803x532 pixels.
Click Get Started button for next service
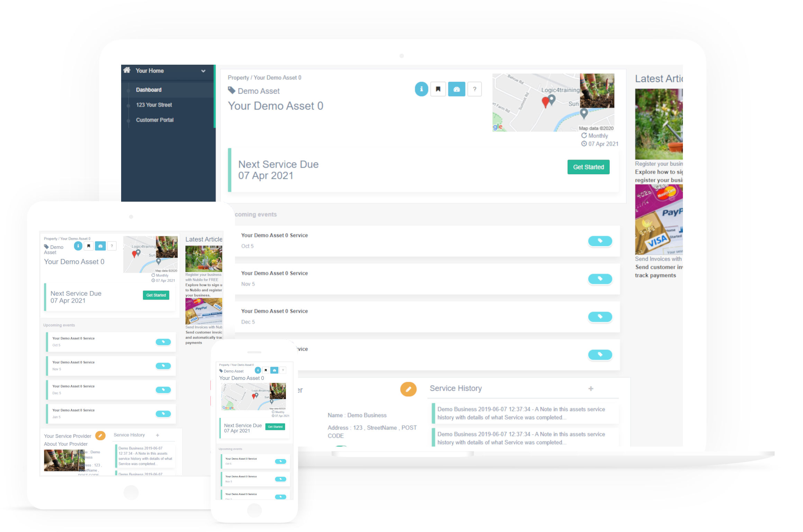[588, 167]
